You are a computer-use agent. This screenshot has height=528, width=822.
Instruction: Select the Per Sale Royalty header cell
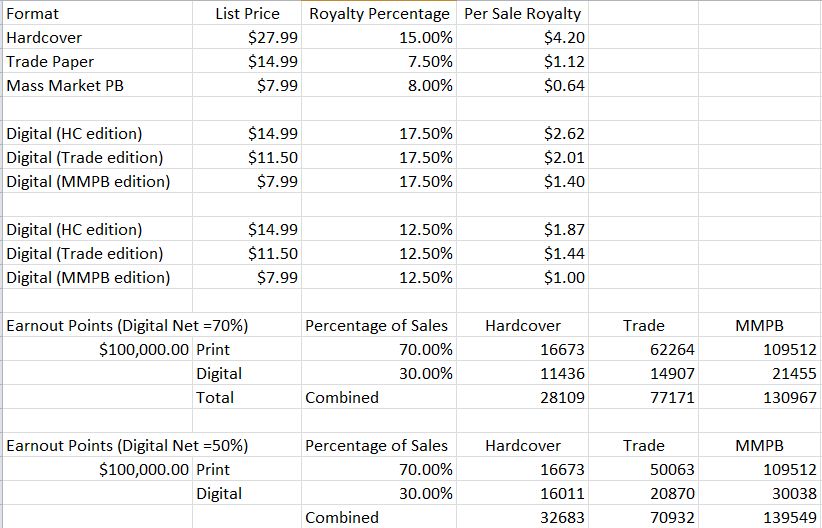tap(523, 13)
